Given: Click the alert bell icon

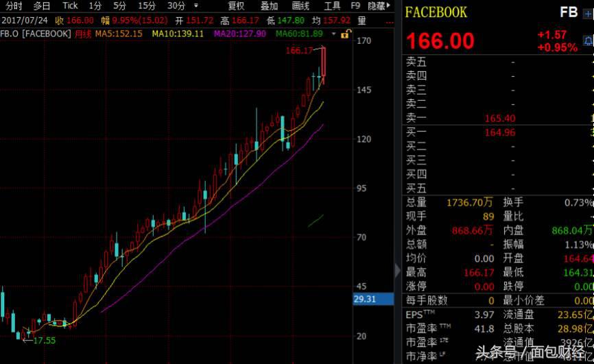Looking at the screenshot, I should click(x=589, y=41).
